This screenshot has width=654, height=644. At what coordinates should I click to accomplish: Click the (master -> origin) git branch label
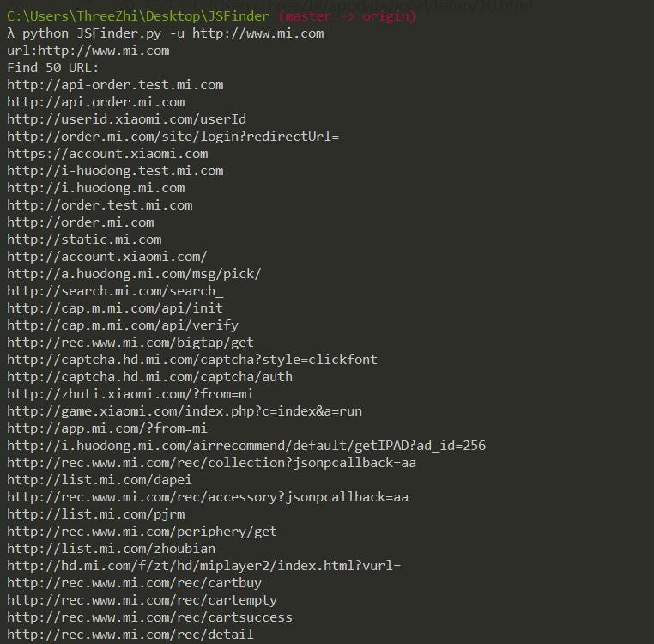[347, 16]
